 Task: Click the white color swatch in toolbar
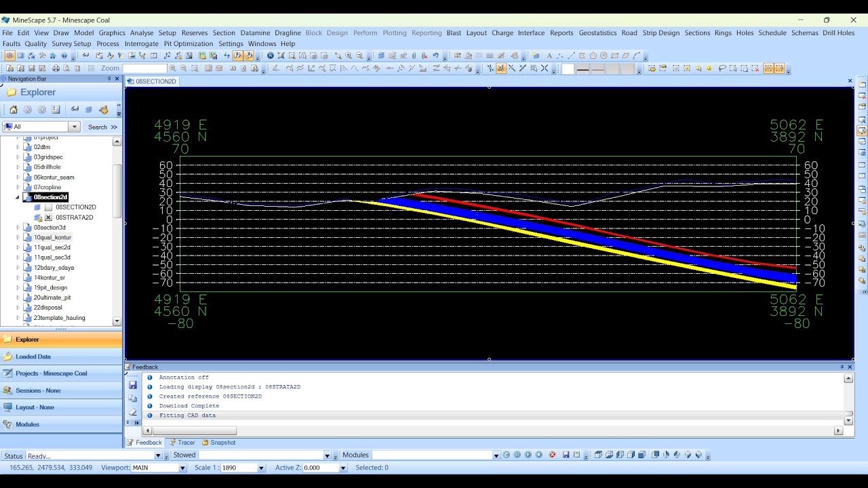point(568,68)
